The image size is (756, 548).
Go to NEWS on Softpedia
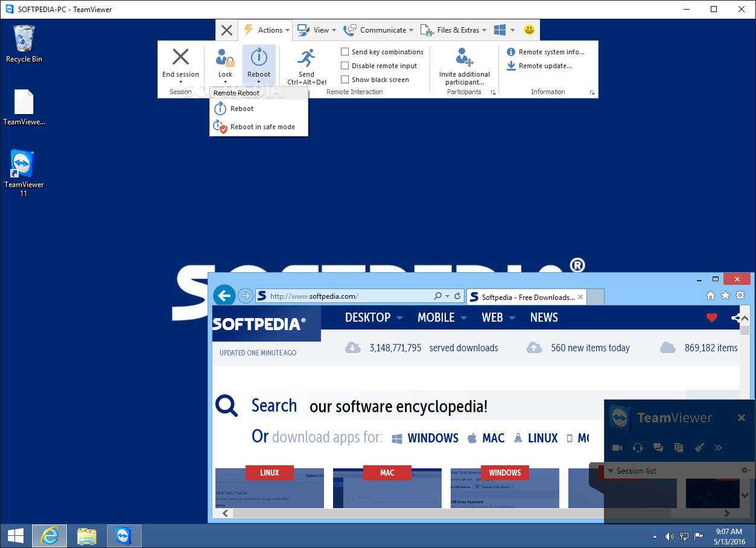tap(544, 317)
